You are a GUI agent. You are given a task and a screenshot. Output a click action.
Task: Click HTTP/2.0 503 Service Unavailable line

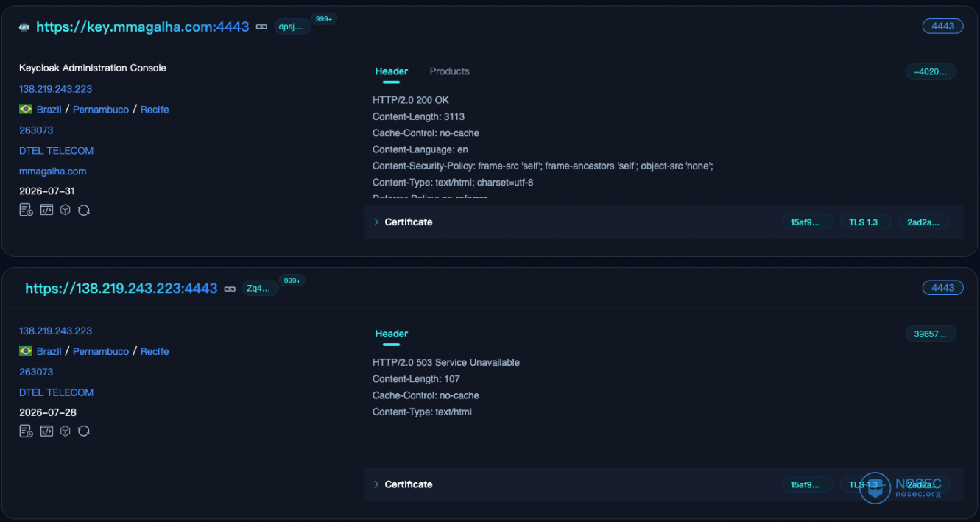pyautogui.click(x=446, y=362)
